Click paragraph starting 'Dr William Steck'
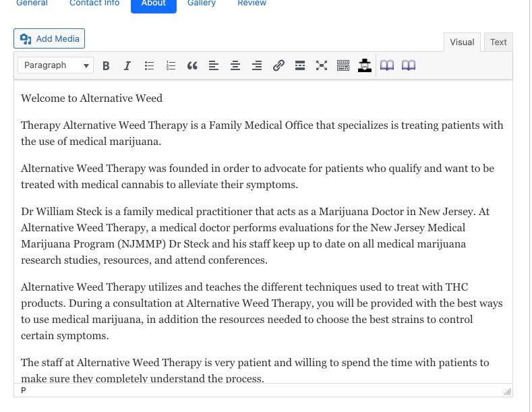 [255, 236]
